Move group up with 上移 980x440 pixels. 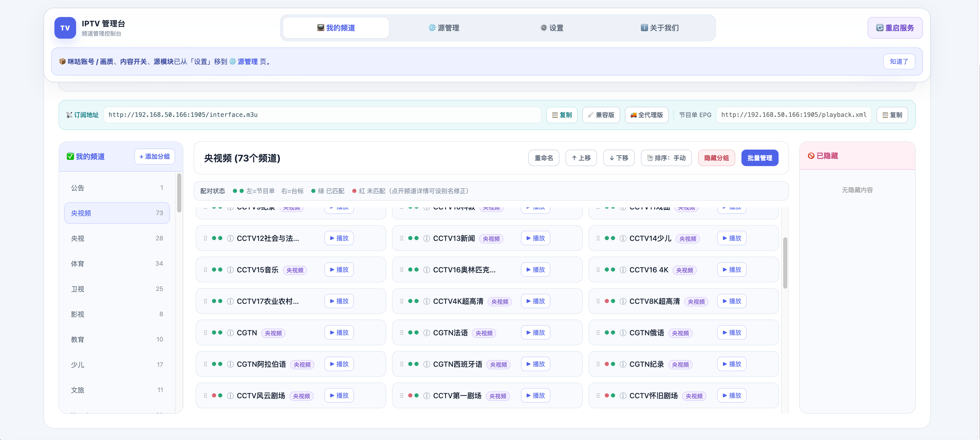pyautogui.click(x=581, y=158)
